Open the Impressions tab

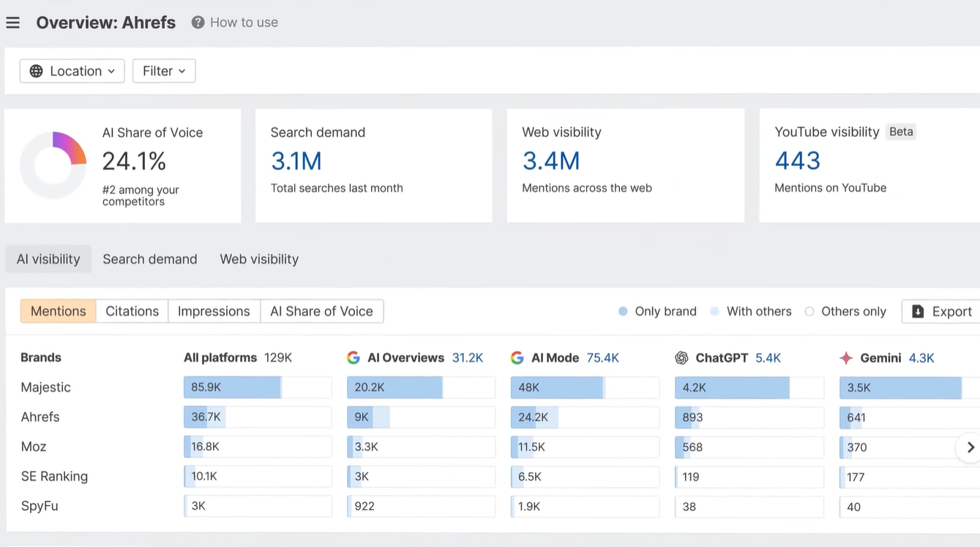pyautogui.click(x=214, y=311)
